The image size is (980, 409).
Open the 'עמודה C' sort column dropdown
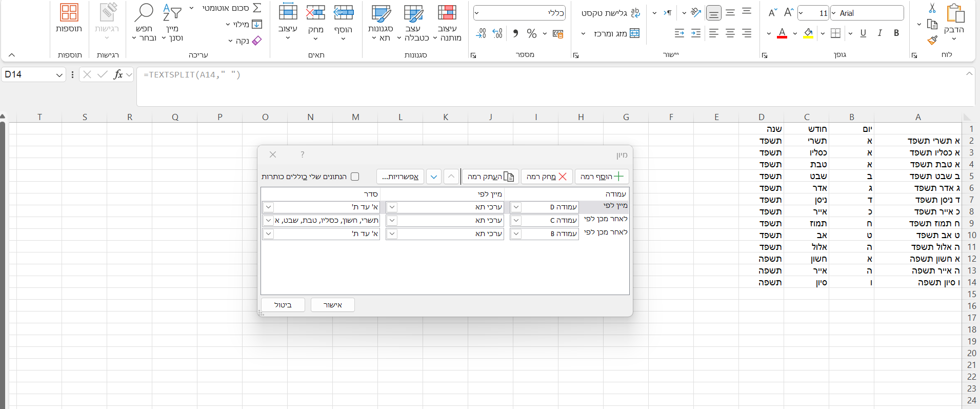516,220
